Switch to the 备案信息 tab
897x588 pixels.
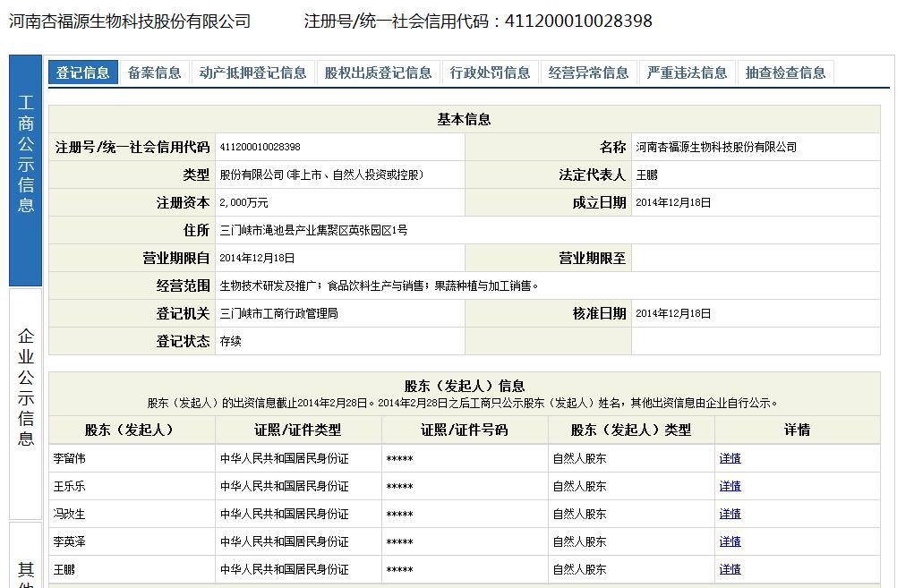point(155,72)
